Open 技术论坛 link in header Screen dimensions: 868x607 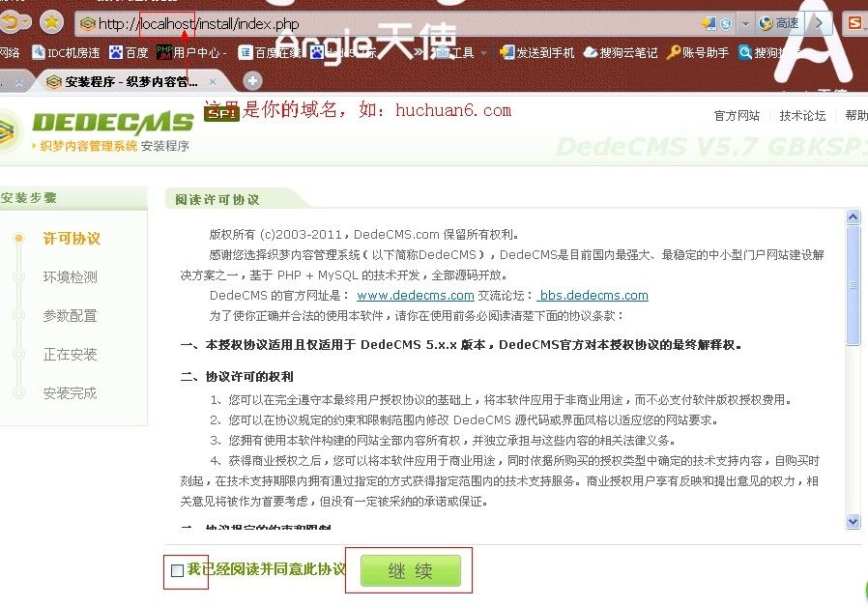[802, 116]
